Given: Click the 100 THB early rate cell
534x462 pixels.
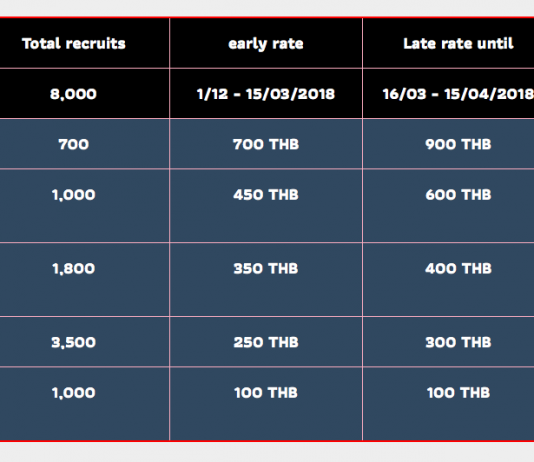Looking at the screenshot, I should pyautogui.click(x=266, y=404).
